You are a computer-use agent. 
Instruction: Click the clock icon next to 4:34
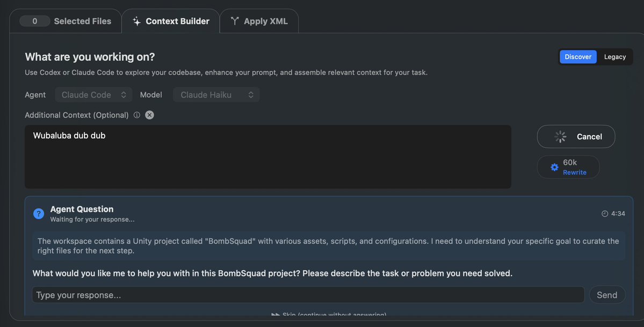click(x=605, y=214)
